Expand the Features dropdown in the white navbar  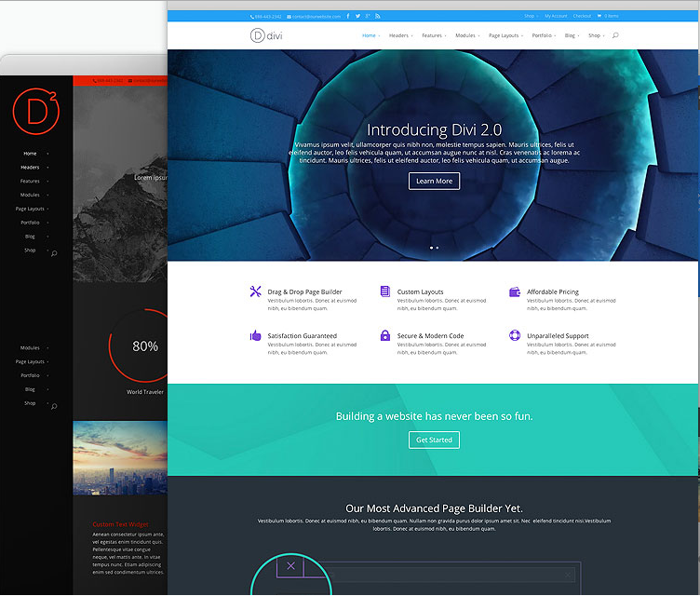(x=434, y=35)
